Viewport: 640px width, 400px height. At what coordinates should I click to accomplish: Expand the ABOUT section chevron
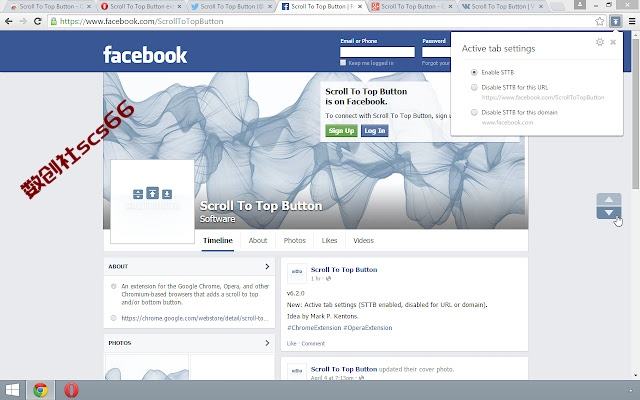(267, 267)
